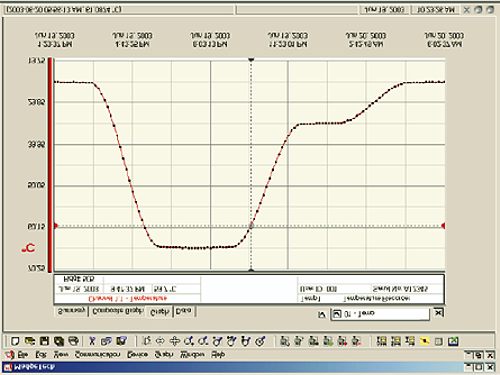Click the red Channel 1 Temperature label

(x=128, y=298)
